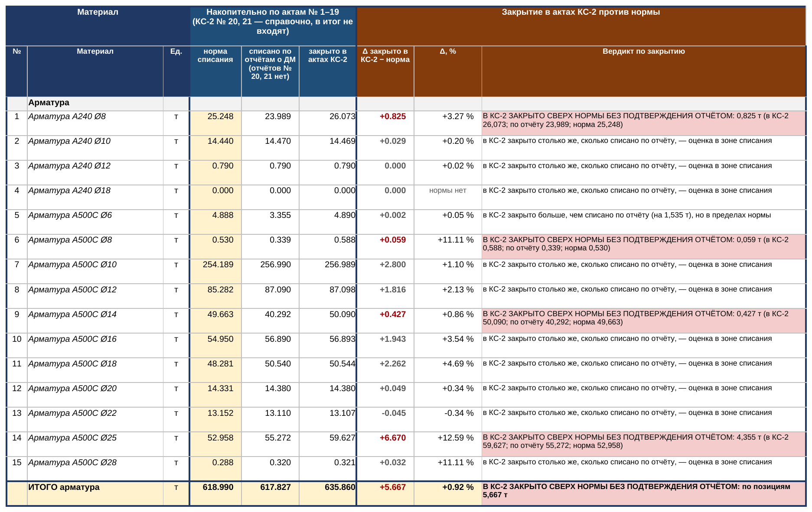Click percent cell '+4.69 %'
The image size is (812, 512).
tap(447, 370)
